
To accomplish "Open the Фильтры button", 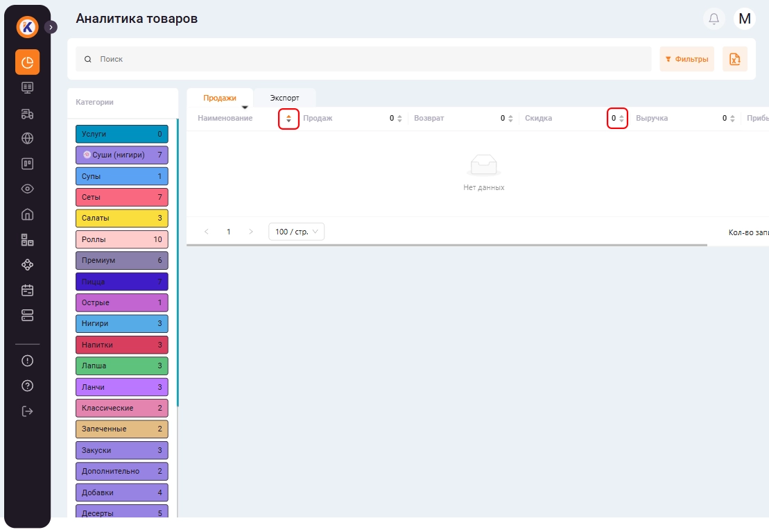I will [x=686, y=60].
